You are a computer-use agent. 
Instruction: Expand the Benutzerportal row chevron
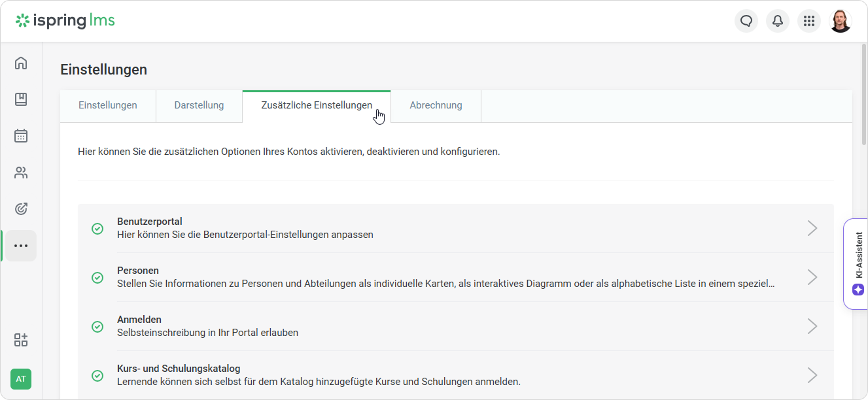click(x=812, y=228)
